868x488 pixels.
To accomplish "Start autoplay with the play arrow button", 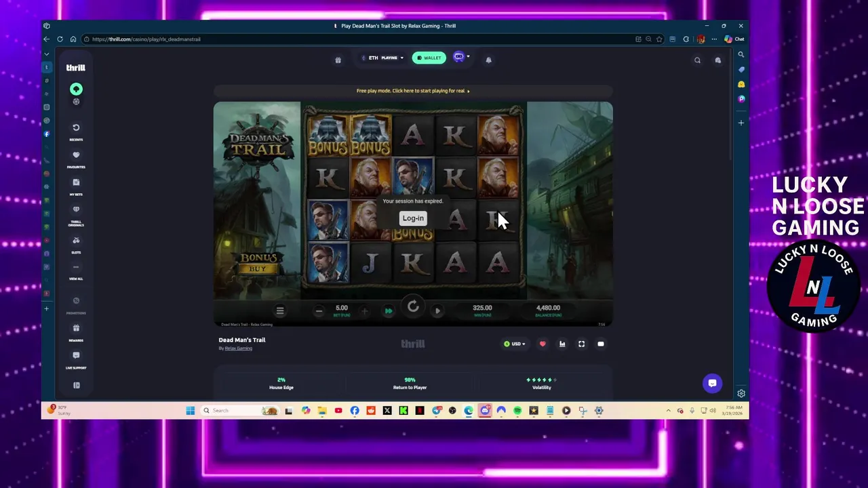I will point(437,311).
